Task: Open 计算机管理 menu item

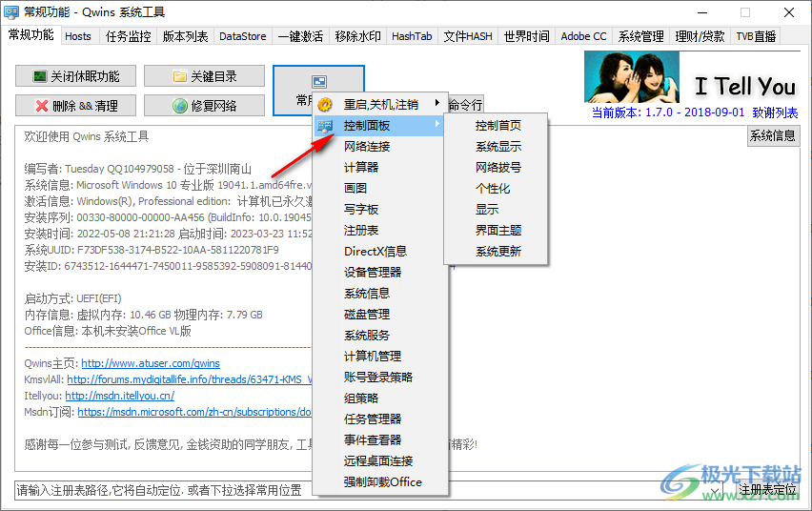Action: pos(380,356)
